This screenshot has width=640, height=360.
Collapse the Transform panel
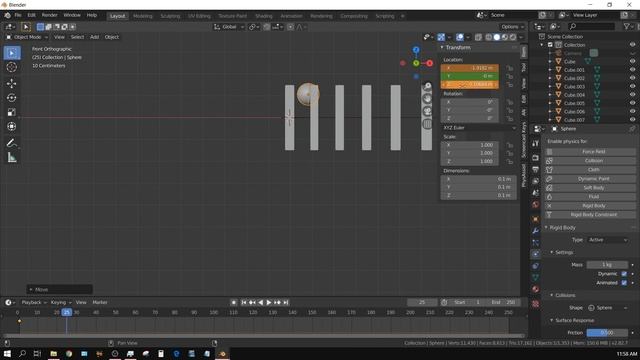[442, 48]
